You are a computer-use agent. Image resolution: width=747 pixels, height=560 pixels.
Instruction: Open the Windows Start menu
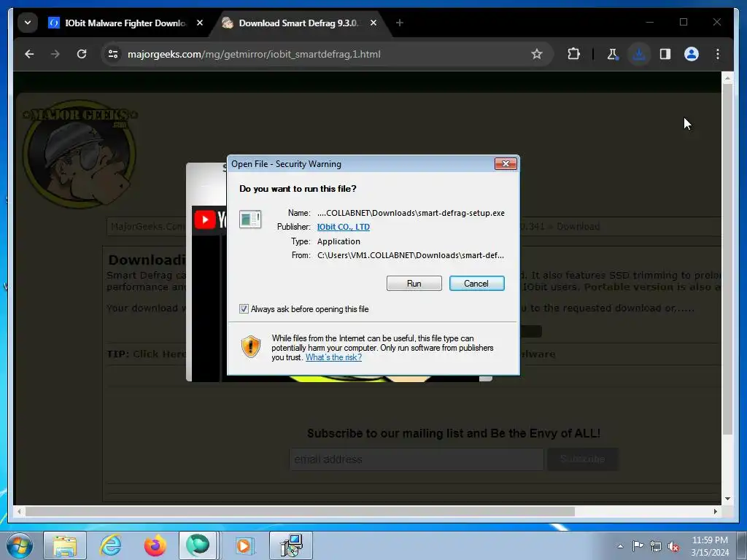18,545
